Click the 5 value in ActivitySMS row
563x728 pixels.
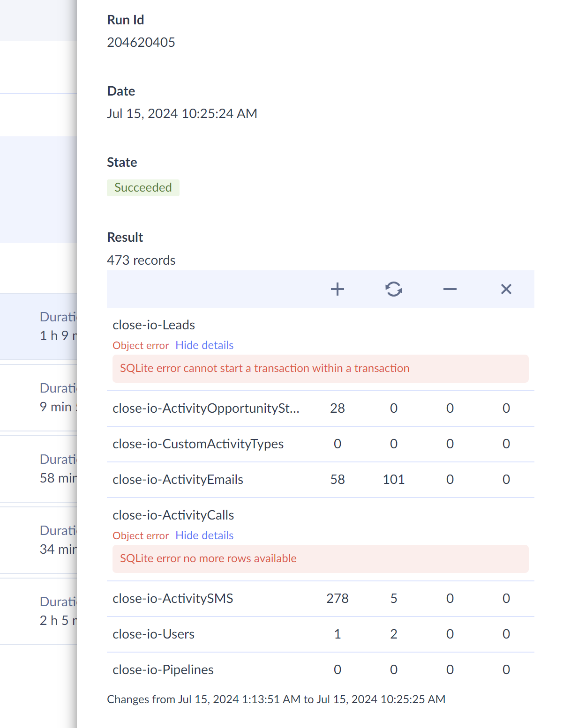[x=394, y=598]
